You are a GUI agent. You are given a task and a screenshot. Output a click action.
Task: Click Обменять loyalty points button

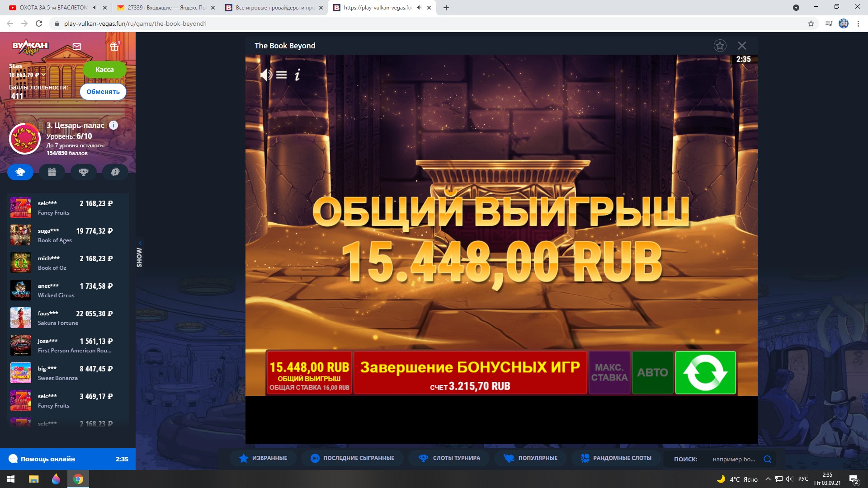[103, 91]
